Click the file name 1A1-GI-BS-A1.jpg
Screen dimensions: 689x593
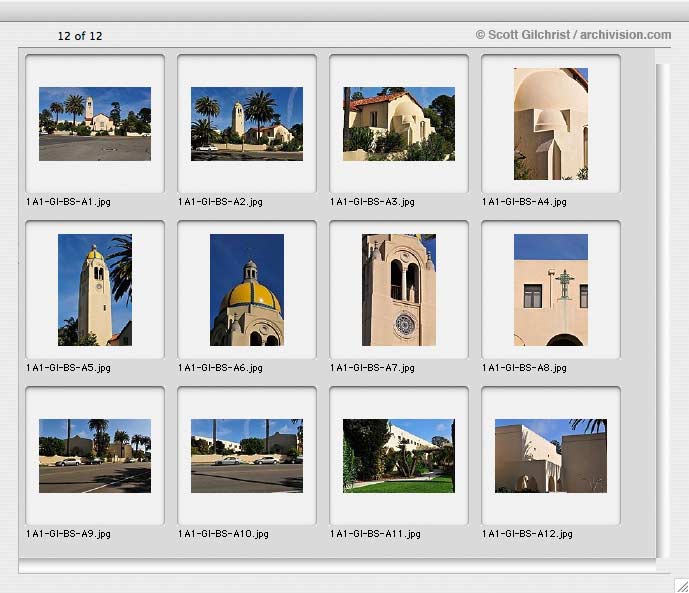pos(68,202)
